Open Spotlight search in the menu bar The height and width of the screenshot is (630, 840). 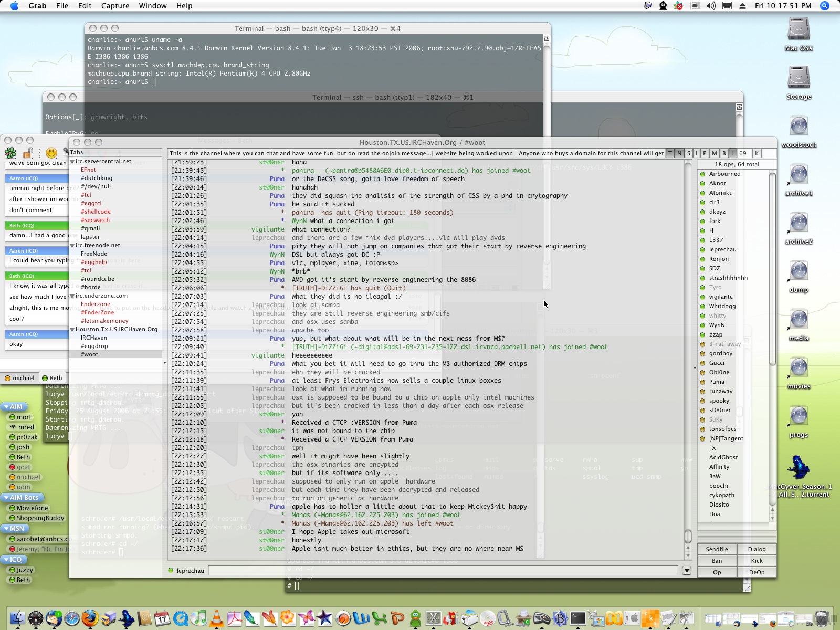coord(825,6)
